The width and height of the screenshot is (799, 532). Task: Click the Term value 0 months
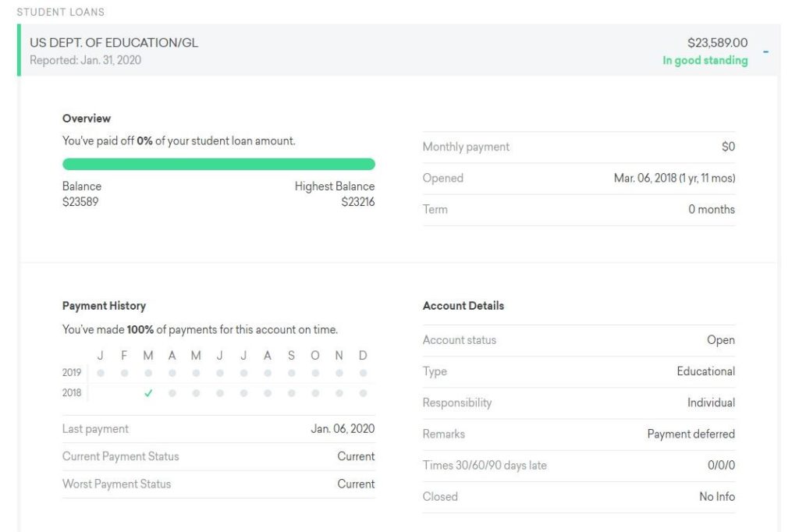(712, 209)
